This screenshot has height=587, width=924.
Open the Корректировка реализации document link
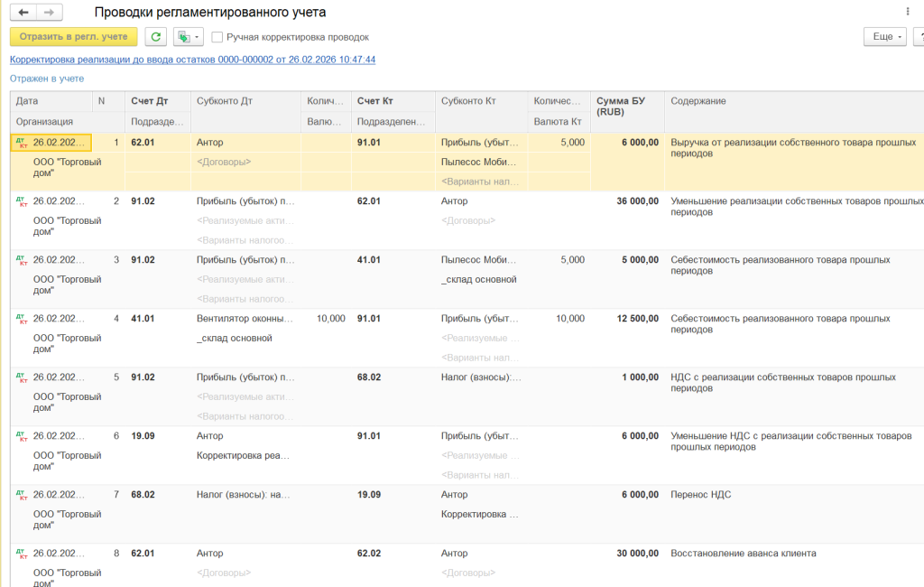[192, 60]
